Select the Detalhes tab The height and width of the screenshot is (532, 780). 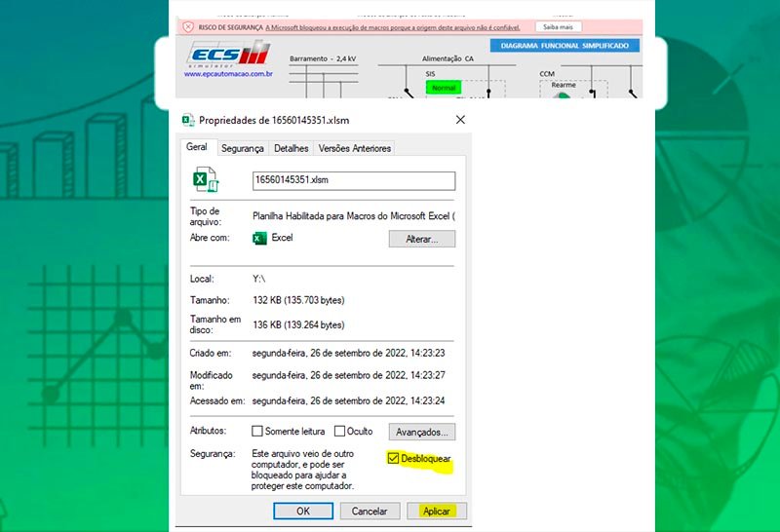291,148
